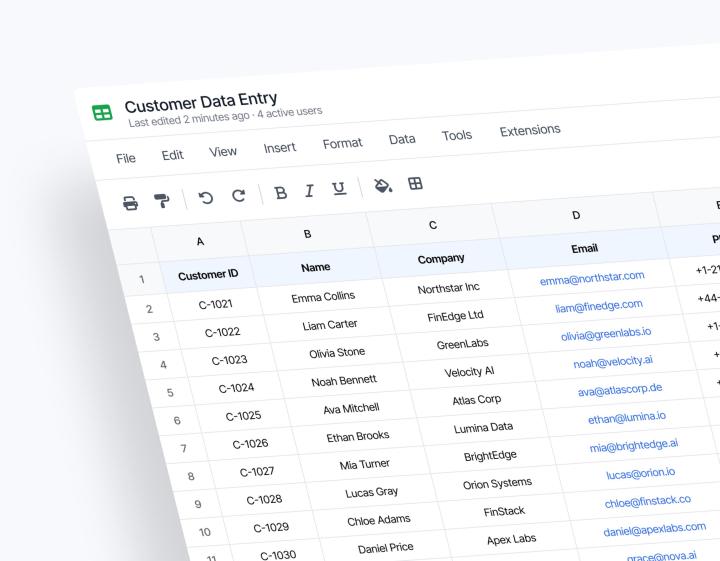
Task: Redo the last action
Action: 238,195
